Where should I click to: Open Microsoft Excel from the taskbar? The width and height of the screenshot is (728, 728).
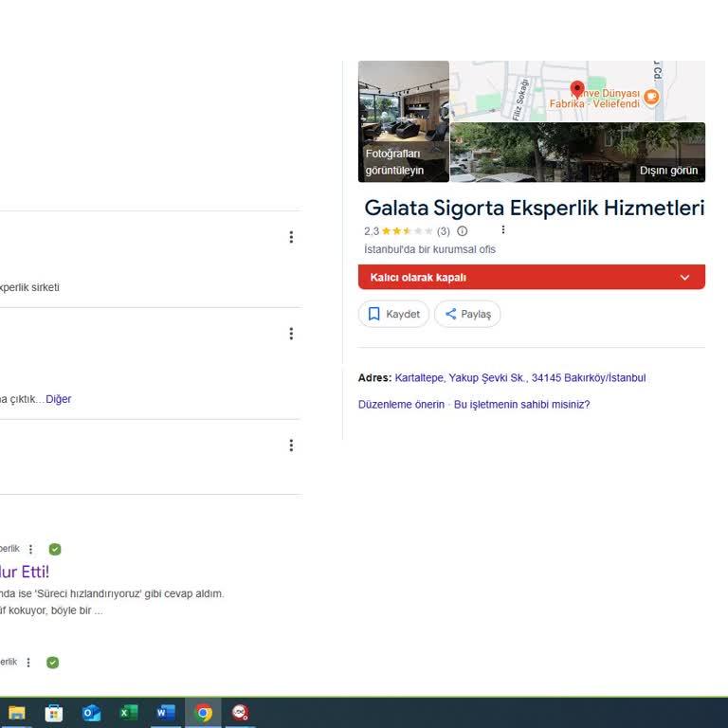129,713
